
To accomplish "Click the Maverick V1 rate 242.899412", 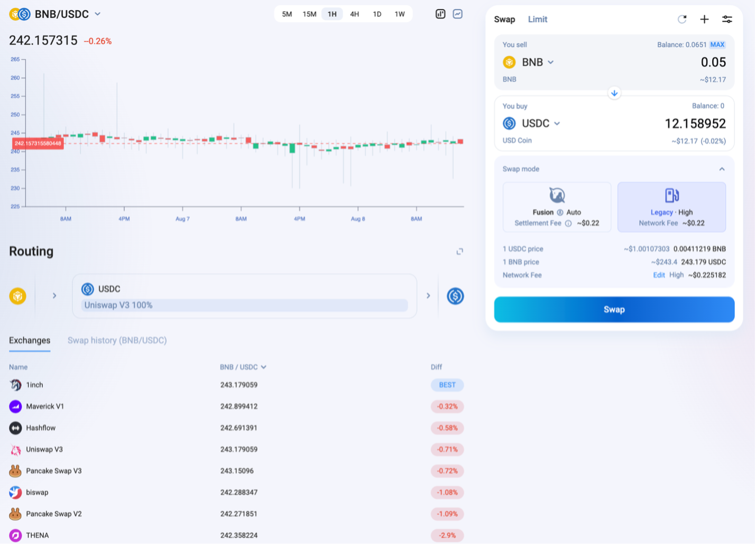I will [239, 406].
